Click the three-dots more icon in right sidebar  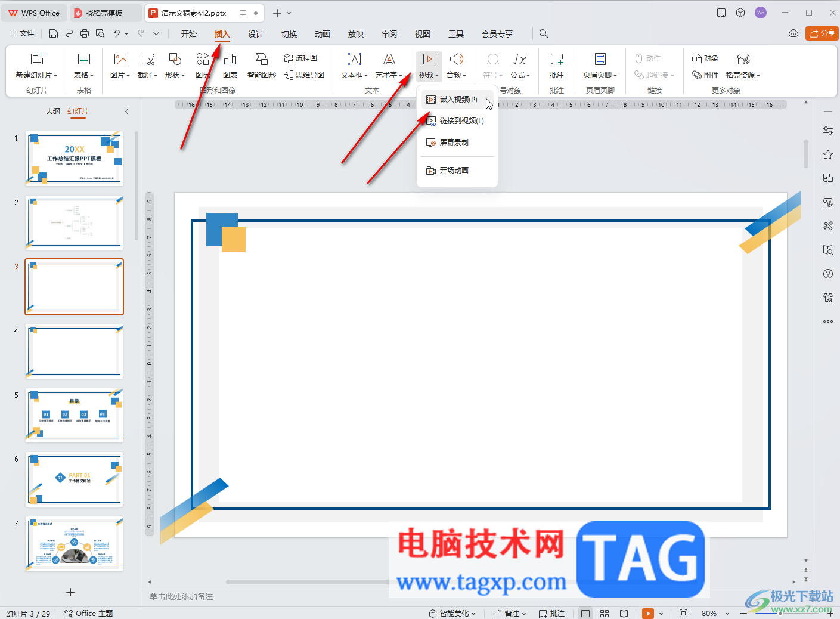(828, 321)
